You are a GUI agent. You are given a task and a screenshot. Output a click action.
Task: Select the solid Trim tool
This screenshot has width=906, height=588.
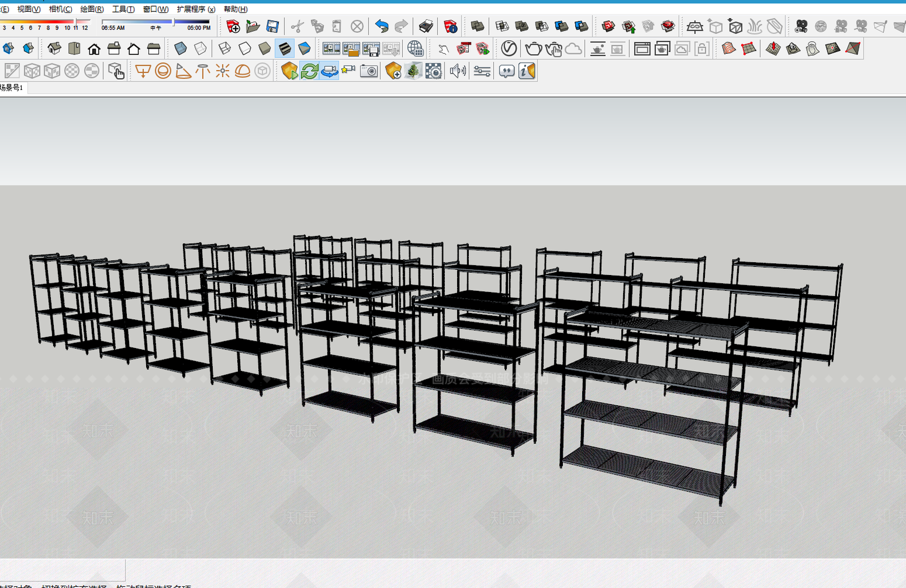click(x=561, y=26)
